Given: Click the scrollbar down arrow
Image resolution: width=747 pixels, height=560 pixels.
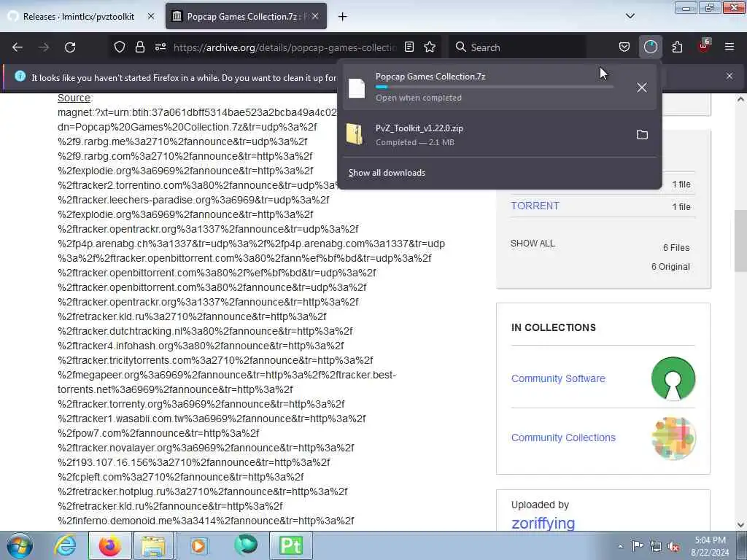Looking at the screenshot, I should [x=740, y=524].
